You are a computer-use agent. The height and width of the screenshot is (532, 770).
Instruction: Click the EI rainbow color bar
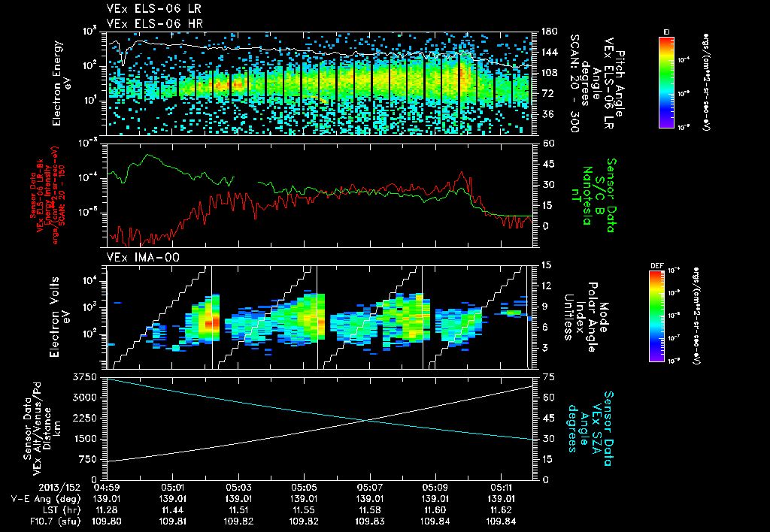[x=666, y=83]
